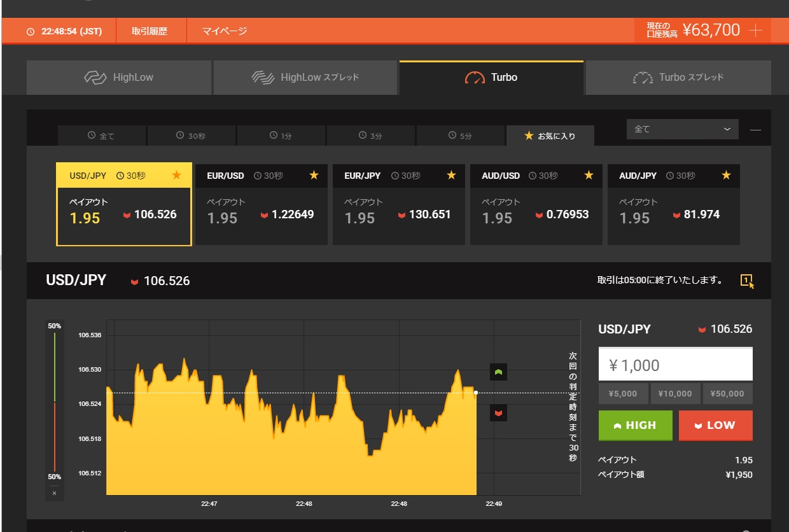789x532 pixels.
Task: Click the green up arrow chart marker
Action: [x=498, y=372]
